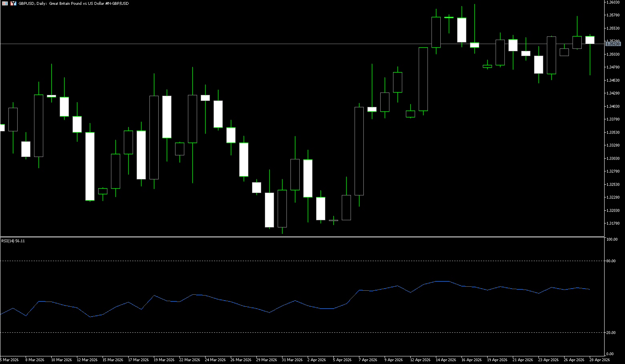625x364 pixels.
Task: Click the 2 Apr 2026 date label
Action: (x=317, y=360)
